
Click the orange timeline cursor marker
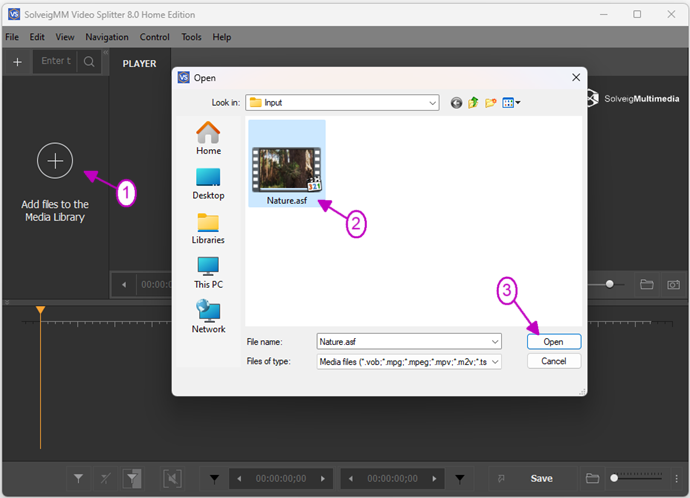(x=40, y=310)
